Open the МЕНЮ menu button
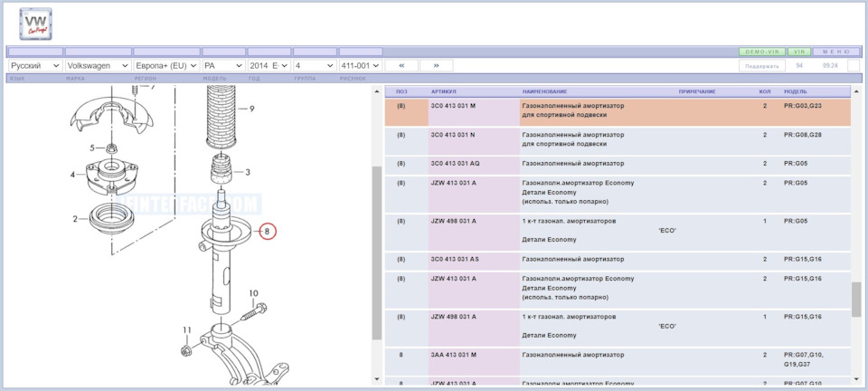Viewport: 868px width, 391px height. pos(835,52)
